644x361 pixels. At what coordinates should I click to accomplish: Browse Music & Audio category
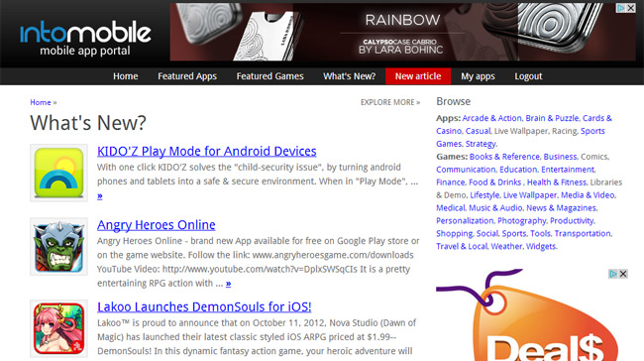(495, 207)
